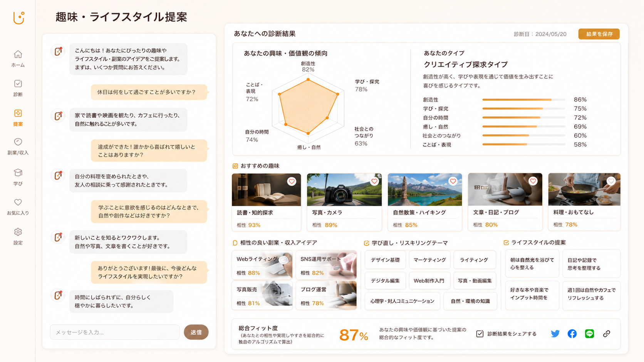Viewport: 644px width, 362px height.
Task: Open the 診断 sidebar item
Action: 18,88
